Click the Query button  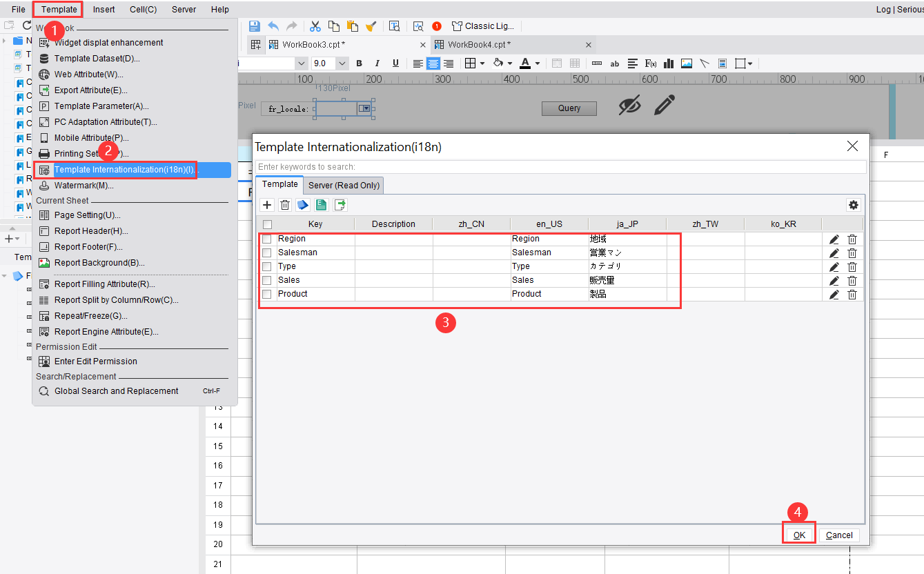(x=569, y=108)
